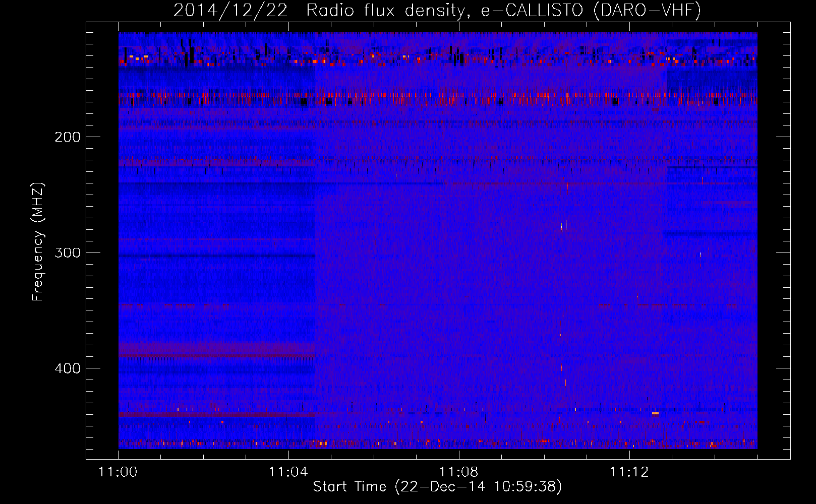Click the 11:04 time tick label
The image size is (816, 504).
point(288,472)
